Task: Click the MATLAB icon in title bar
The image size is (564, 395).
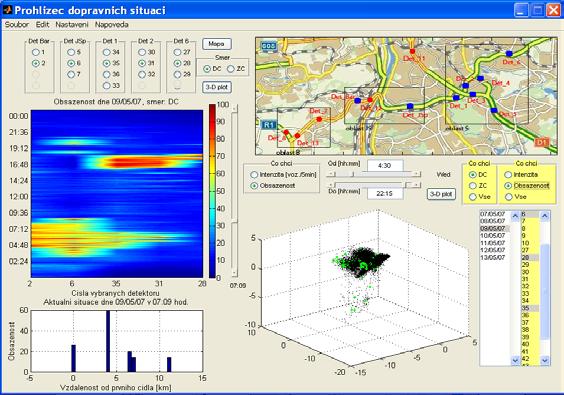Action: (x=7, y=9)
